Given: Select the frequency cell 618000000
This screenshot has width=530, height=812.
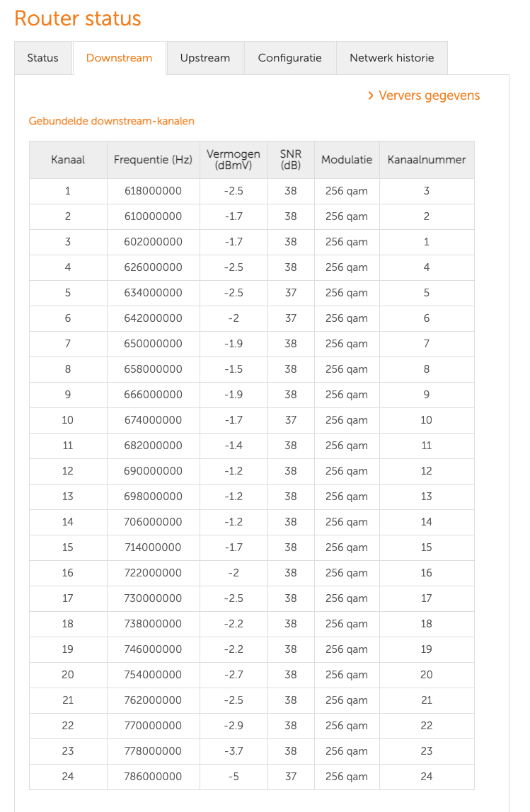Looking at the screenshot, I should click(x=153, y=191).
